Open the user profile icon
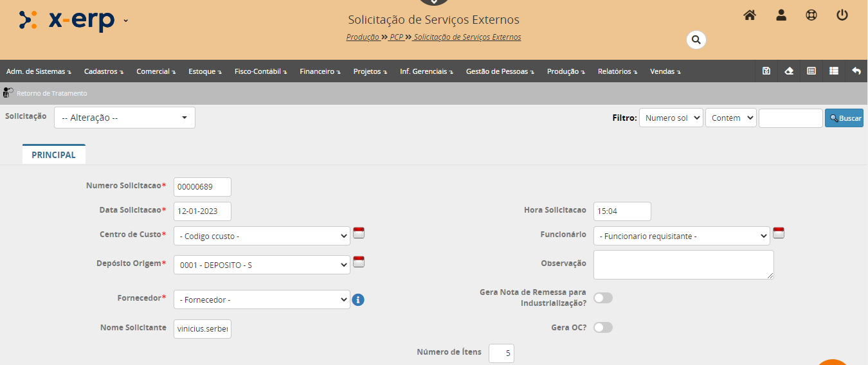 [x=781, y=15]
